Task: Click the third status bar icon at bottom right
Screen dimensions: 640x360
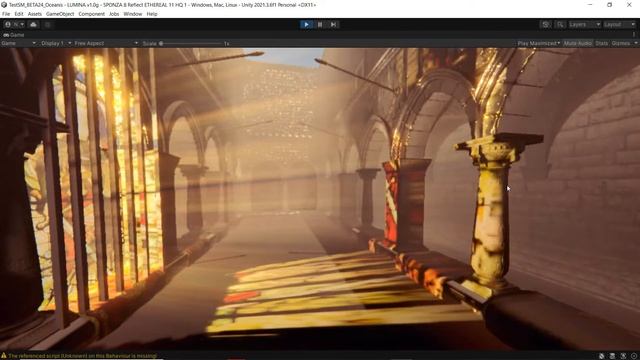Action: point(623,356)
